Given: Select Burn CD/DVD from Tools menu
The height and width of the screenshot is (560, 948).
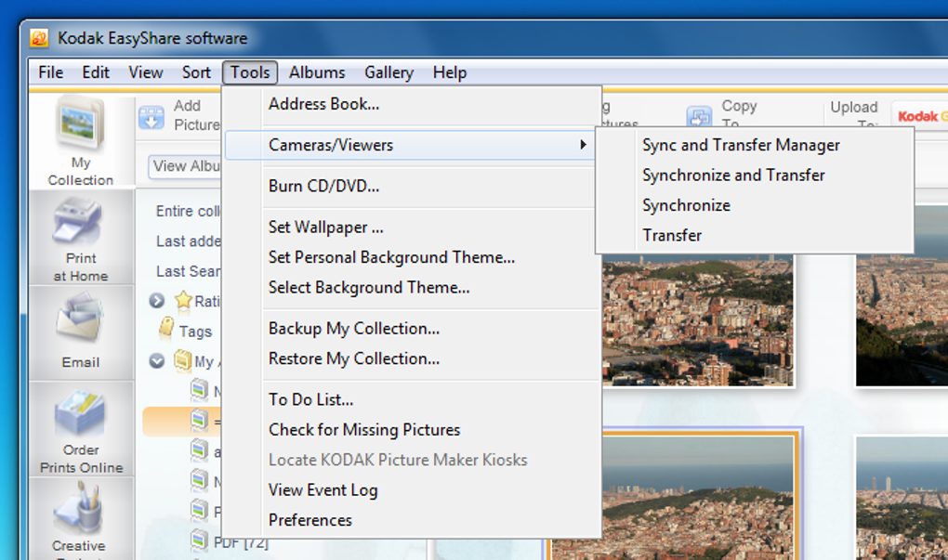Looking at the screenshot, I should point(323,186).
